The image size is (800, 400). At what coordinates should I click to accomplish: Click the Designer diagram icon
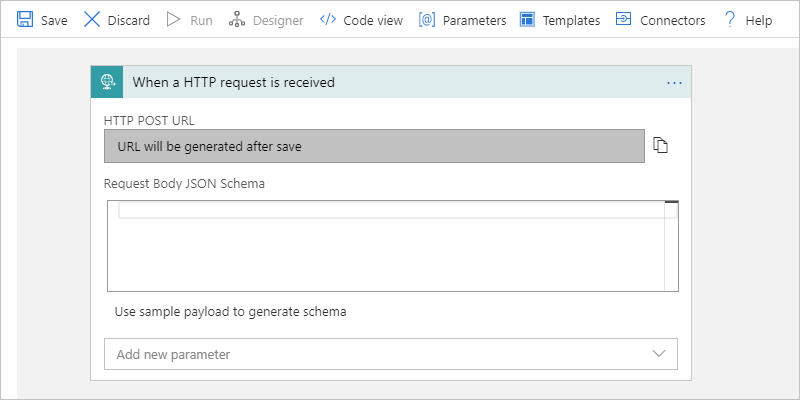point(236,19)
